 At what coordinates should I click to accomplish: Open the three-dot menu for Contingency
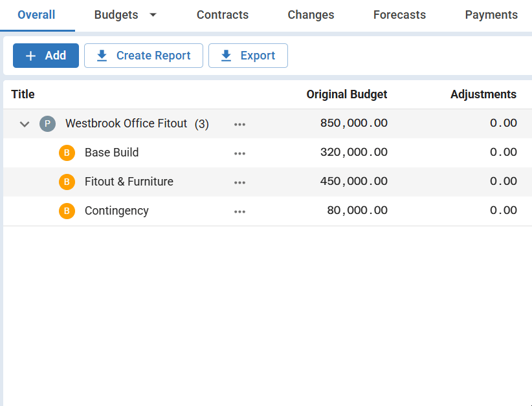point(239,211)
